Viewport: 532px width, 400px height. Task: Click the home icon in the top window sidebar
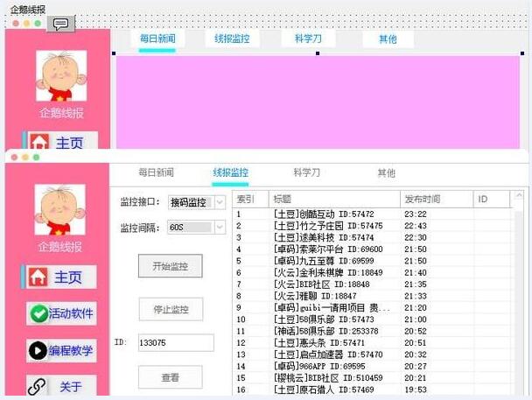[x=39, y=142]
